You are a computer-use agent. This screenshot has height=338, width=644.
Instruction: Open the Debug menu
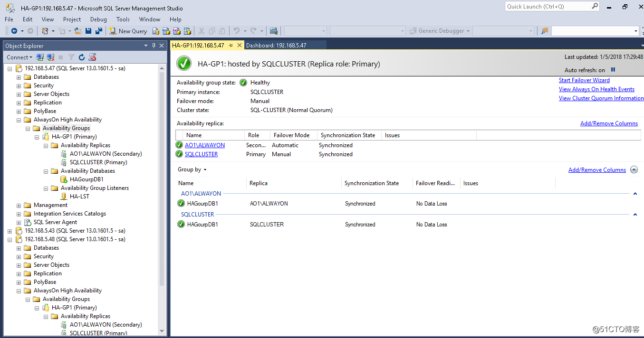(98, 19)
